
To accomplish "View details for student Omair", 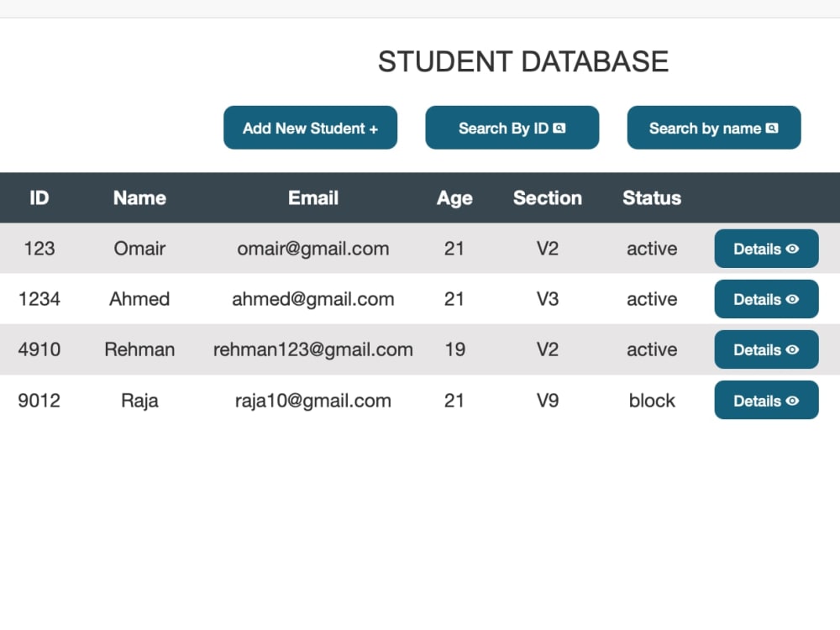I will coord(766,249).
